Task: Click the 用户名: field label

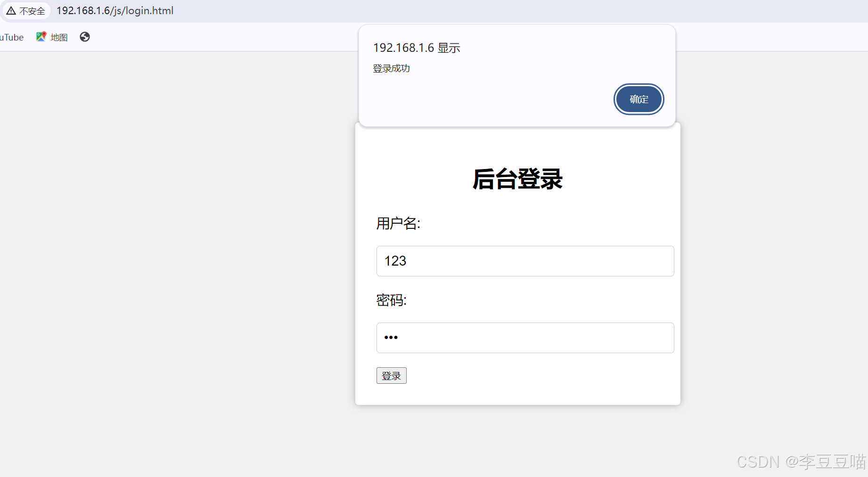Action: click(398, 224)
